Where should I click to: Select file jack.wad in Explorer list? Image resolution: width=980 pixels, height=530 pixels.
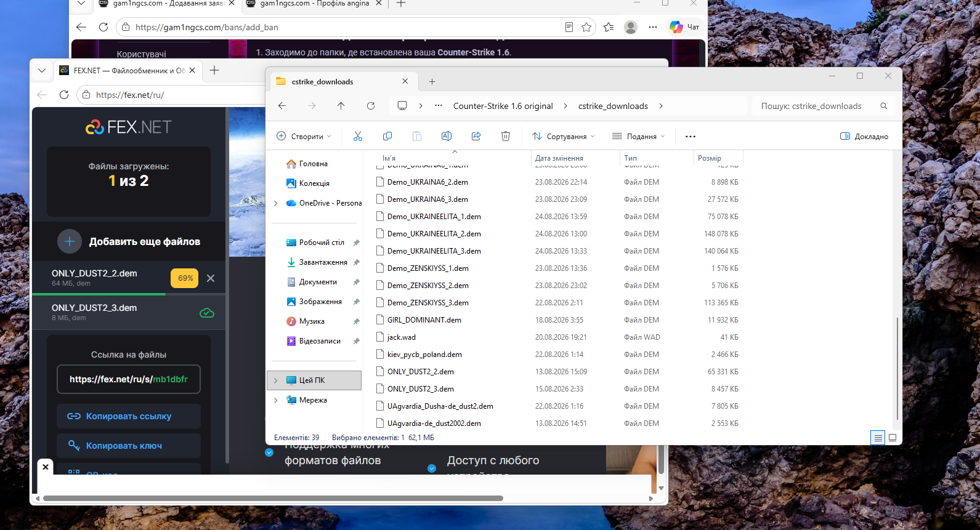(x=402, y=337)
